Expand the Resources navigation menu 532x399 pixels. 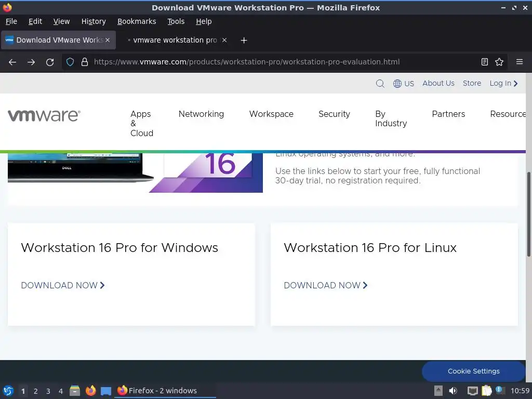tap(508, 114)
